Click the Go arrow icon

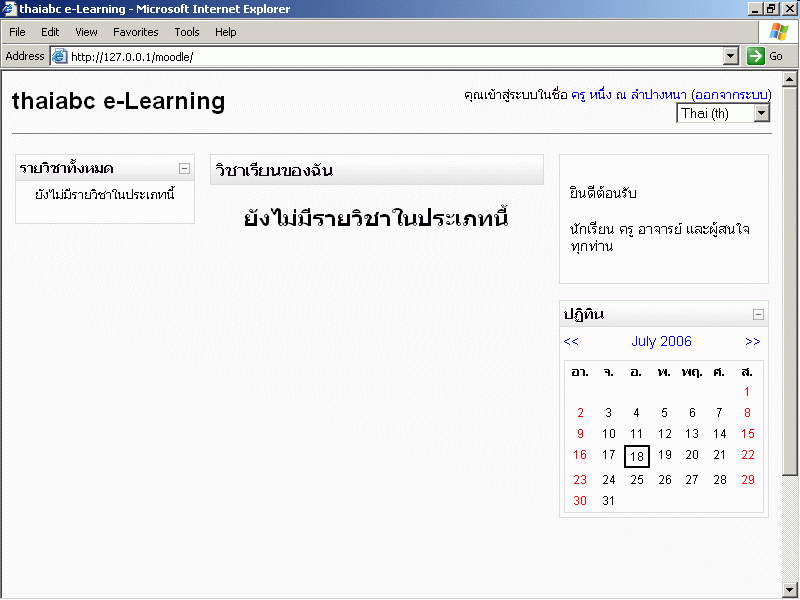pos(756,57)
